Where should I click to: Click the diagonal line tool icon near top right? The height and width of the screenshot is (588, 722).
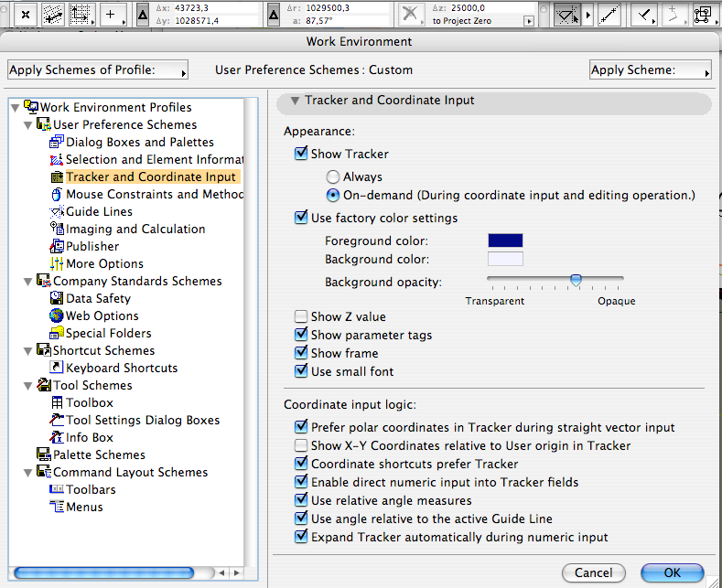[609, 15]
